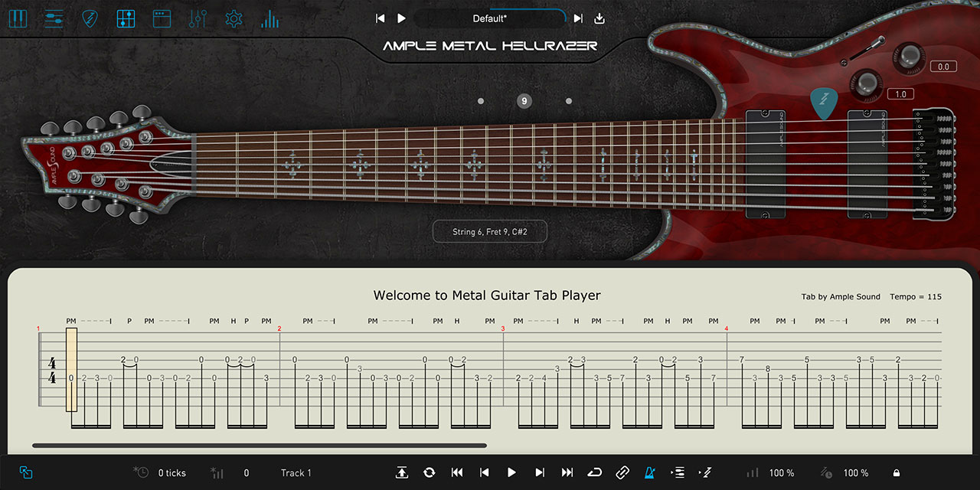Click the upper knob beside the 0.0 value
Viewport: 980px width, 490px height.
(909, 55)
